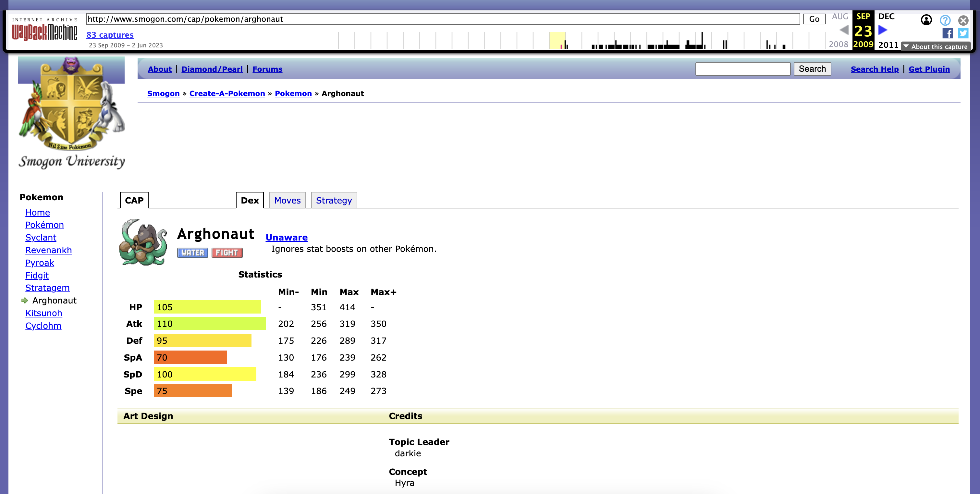980x494 pixels.
Task: Expand About this capture dropdown
Action: 936,46
